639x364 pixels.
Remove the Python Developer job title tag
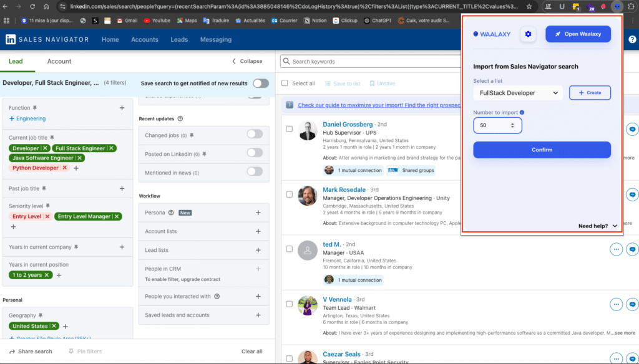tap(65, 168)
